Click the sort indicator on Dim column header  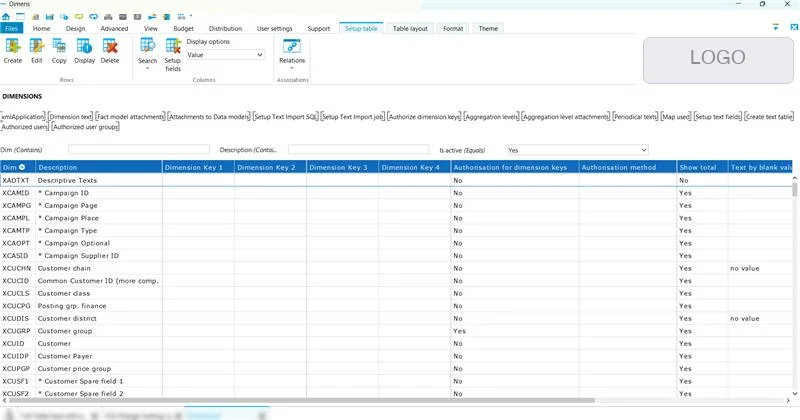22,167
